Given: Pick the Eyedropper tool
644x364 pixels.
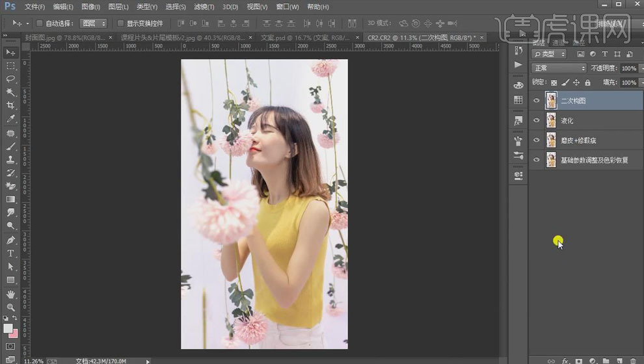Looking at the screenshot, I should tap(10, 119).
